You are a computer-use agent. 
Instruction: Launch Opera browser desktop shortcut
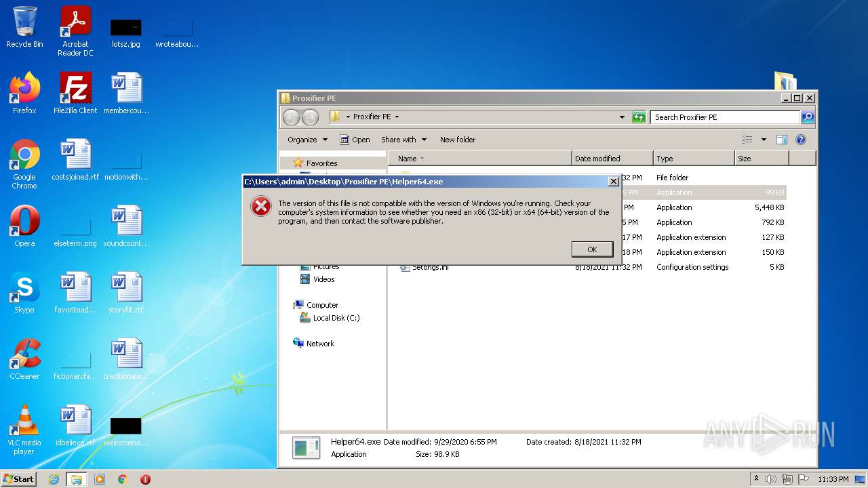[24, 226]
